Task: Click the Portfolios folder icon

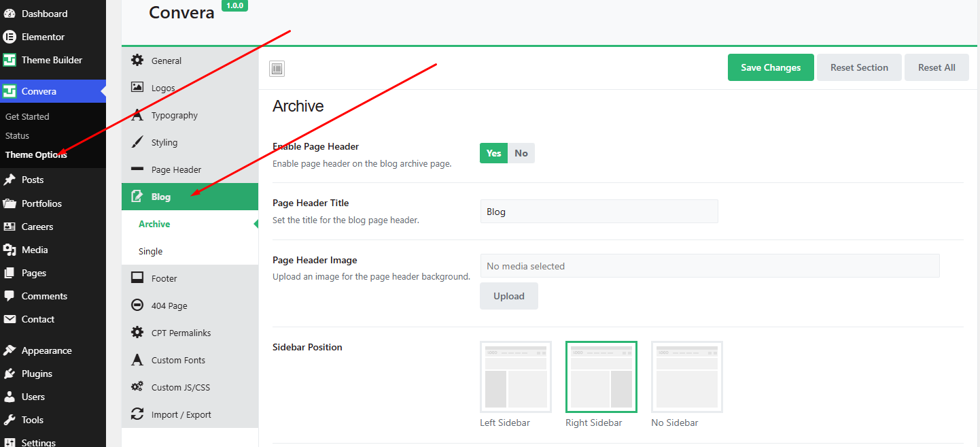Action: pyautogui.click(x=10, y=203)
